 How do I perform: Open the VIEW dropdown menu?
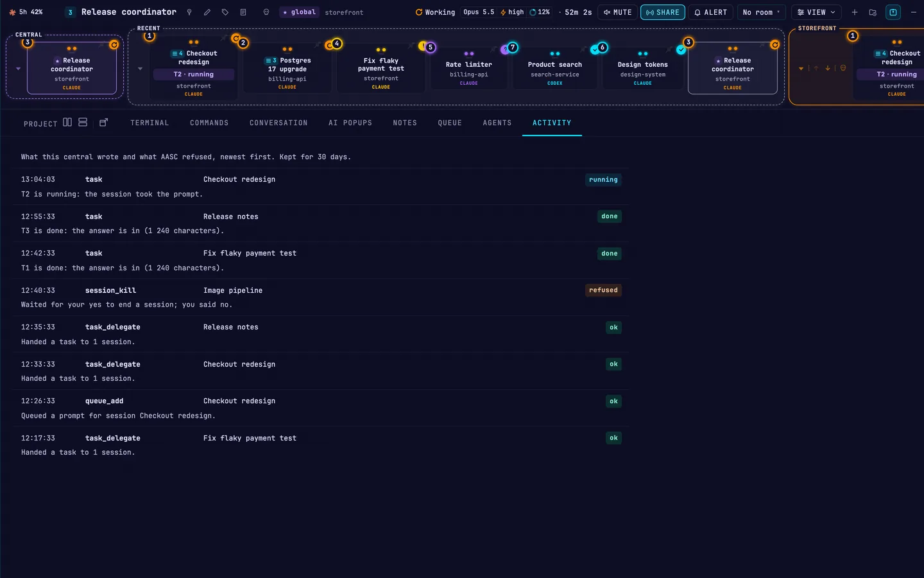pyautogui.click(x=816, y=12)
